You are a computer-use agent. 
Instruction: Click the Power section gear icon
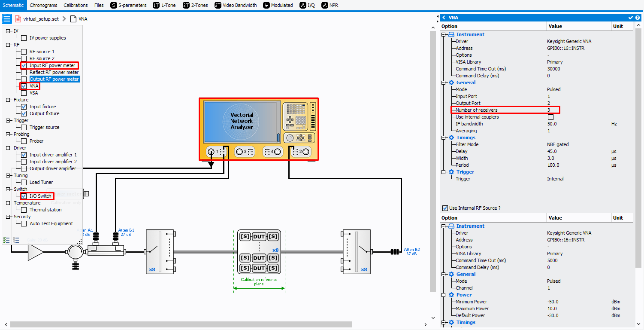pos(451,295)
